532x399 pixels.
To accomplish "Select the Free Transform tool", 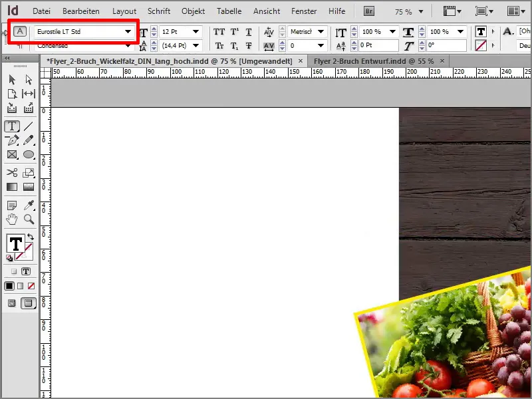I will tap(29, 172).
